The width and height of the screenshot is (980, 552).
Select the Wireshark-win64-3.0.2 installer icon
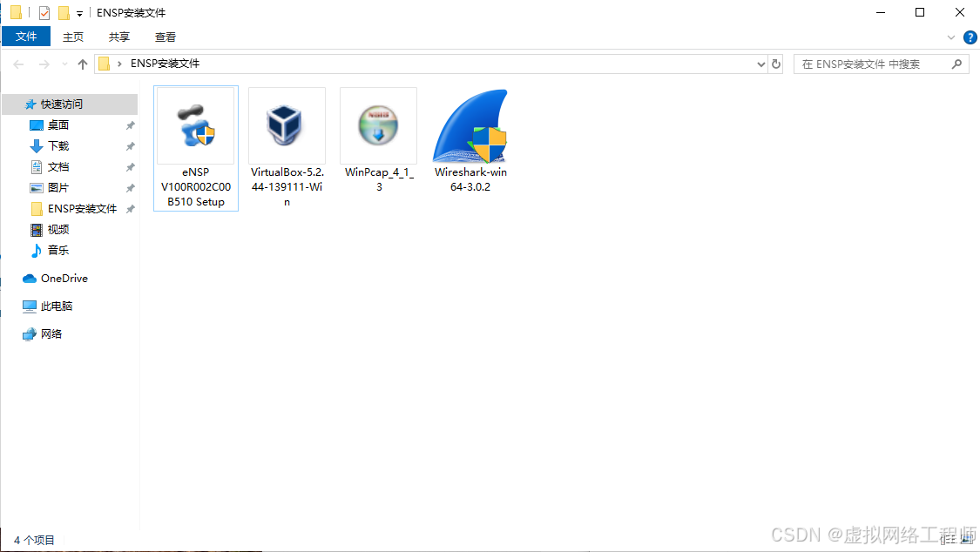[470, 125]
